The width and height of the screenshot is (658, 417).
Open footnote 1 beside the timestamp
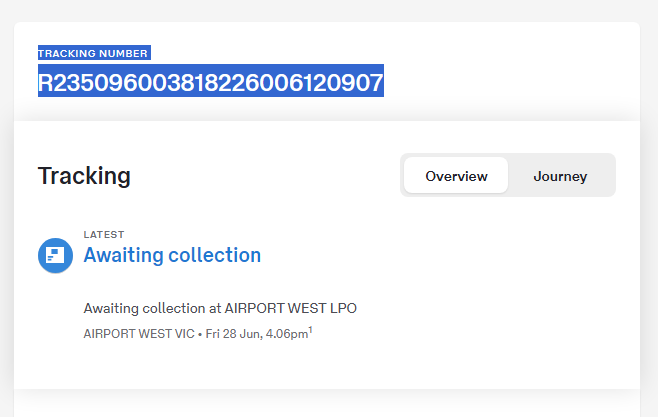[x=310, y=329]
